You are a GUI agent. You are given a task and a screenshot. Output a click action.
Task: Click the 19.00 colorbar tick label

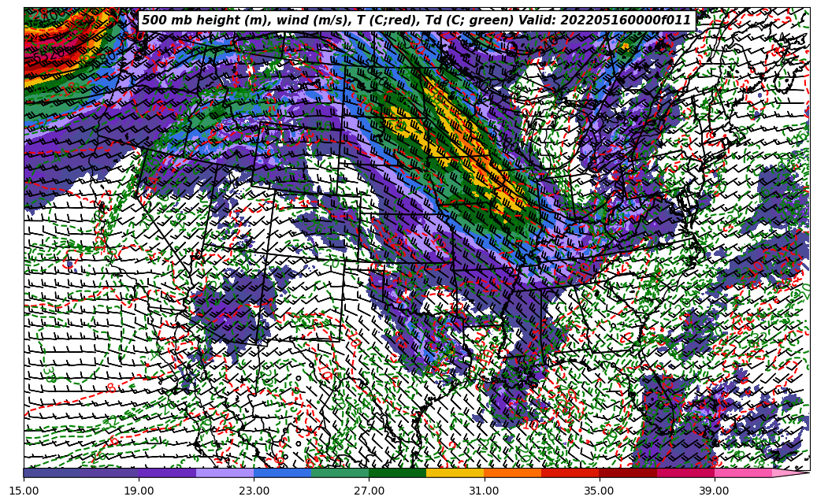[139, 491]
